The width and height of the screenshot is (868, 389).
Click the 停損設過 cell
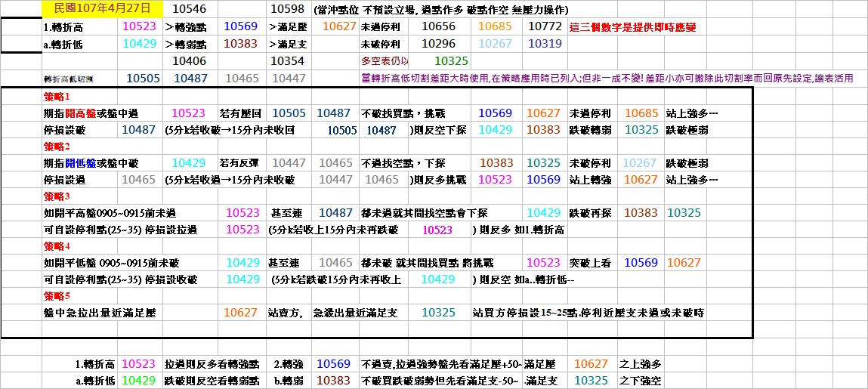tap(64, 180)
